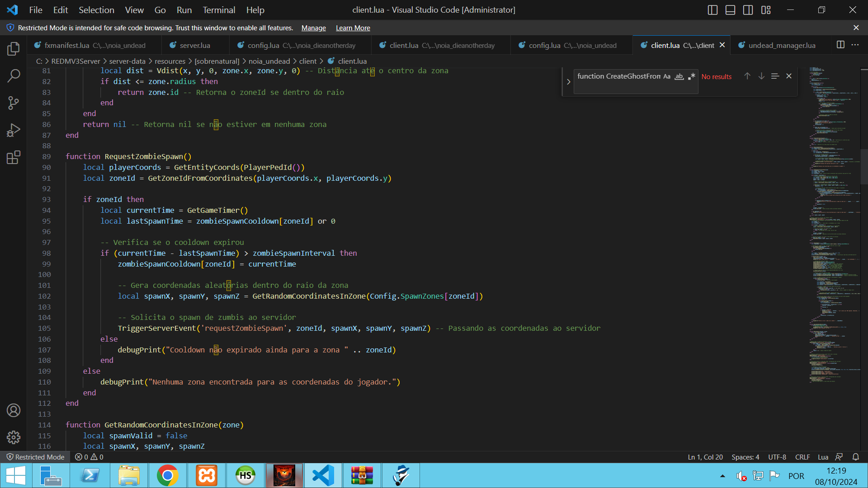The height and width of the screenshot is (488, 868).
Task: Open the Extensions view
Action: point(14,157)
